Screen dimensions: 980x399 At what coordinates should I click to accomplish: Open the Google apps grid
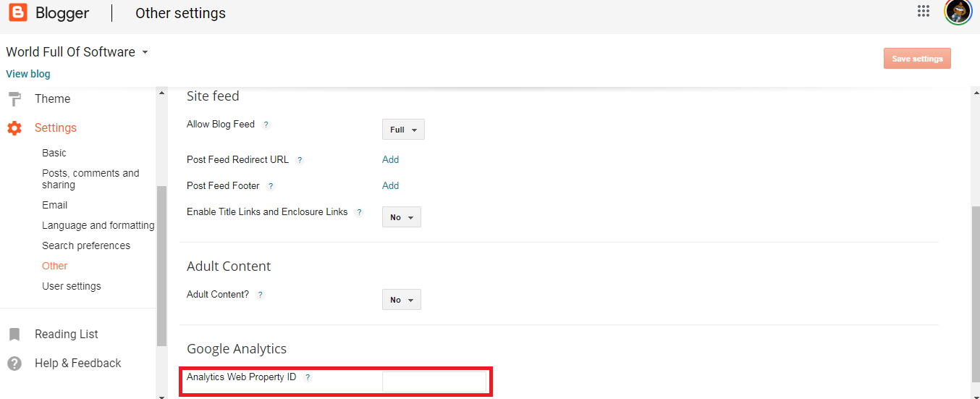(x=923, y=10)
